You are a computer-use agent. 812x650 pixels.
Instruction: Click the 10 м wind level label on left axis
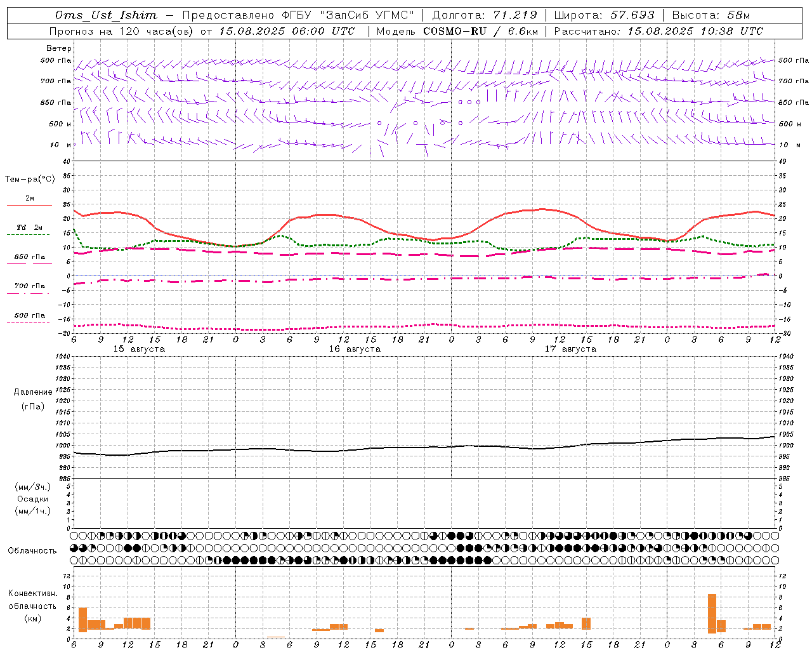tap(60, 145)
